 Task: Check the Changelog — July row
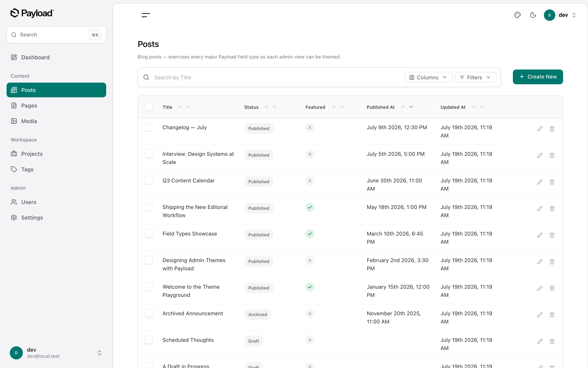pyautogui.click(x=148, y=127)
